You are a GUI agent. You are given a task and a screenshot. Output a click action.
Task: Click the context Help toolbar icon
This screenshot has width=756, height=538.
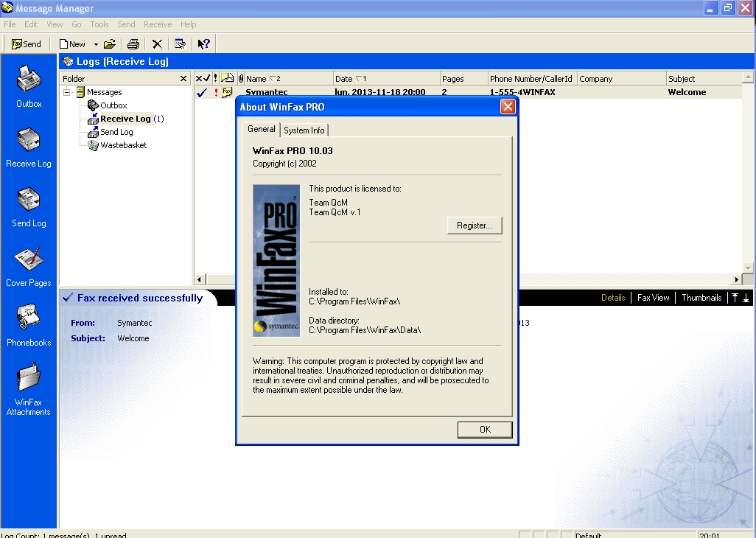[x=203, y=44]
